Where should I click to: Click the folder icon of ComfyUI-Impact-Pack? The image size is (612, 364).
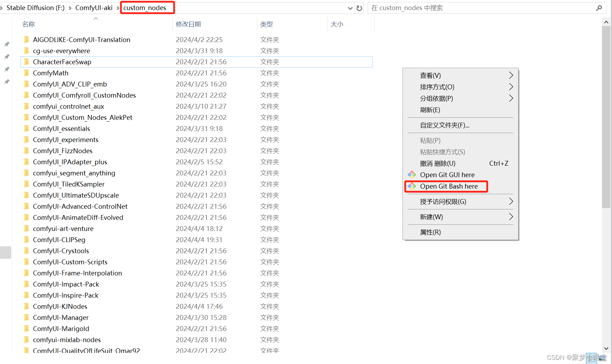(x=26, y=284)
